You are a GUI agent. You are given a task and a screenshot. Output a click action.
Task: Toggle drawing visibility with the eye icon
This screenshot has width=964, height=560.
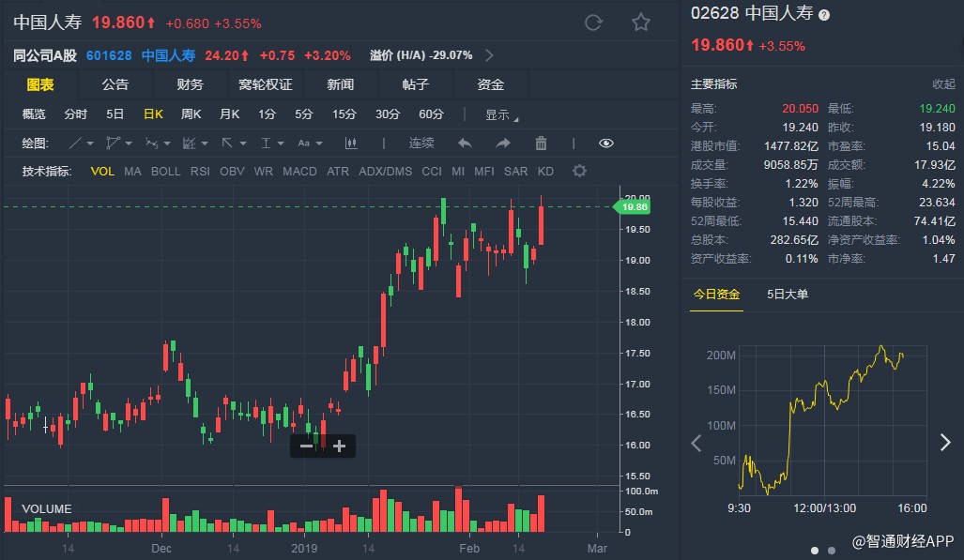point(605,143)
